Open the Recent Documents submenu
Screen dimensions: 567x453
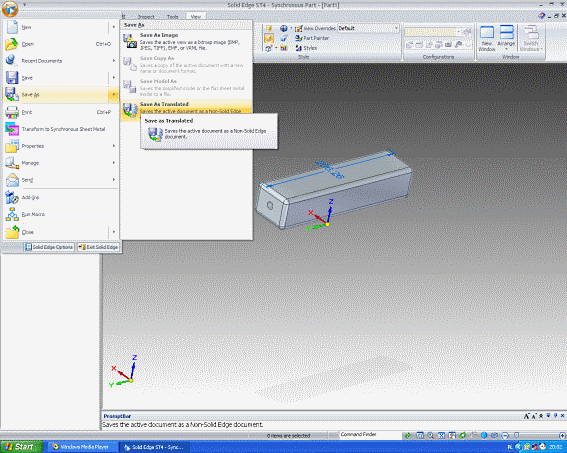[61, 61]
